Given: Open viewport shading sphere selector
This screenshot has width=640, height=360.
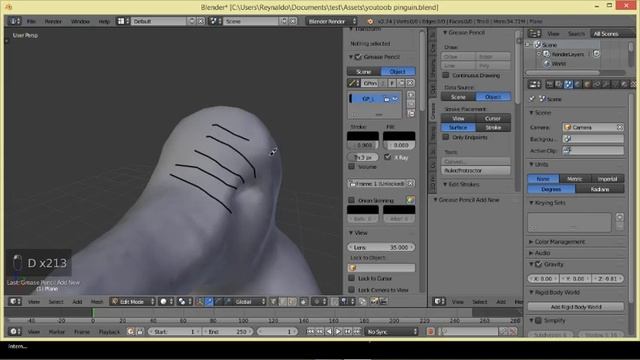Looking at the screenshot, I should point(166,302).
